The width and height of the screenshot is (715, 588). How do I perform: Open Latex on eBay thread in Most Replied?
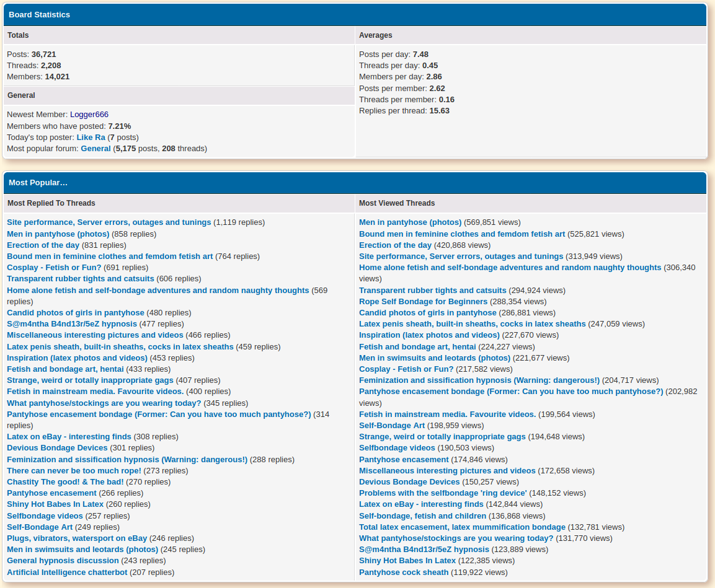click(x=69, y=437)
